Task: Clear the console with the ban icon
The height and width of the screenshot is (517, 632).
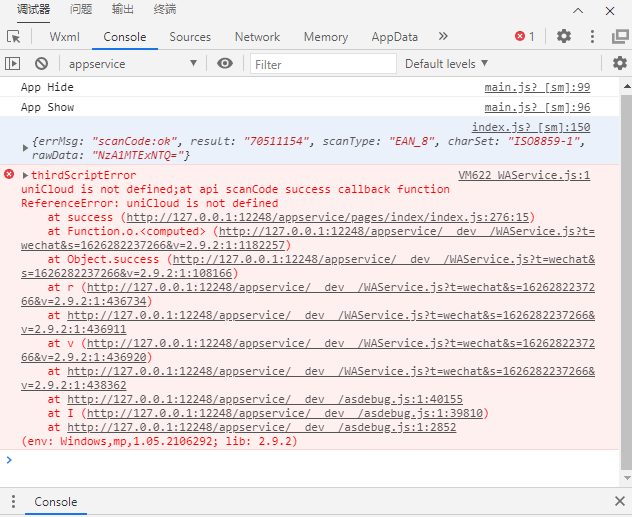Action: 41,64
